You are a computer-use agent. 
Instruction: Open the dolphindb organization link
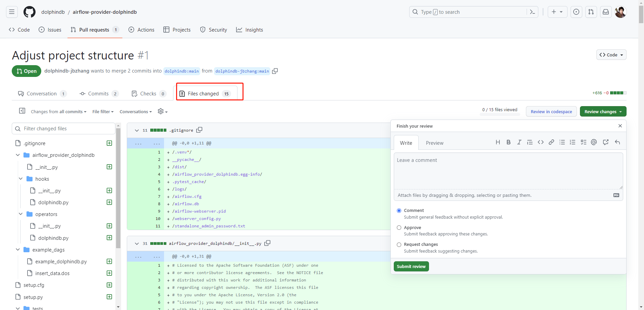pyautogui.click(x=53, y=12)
